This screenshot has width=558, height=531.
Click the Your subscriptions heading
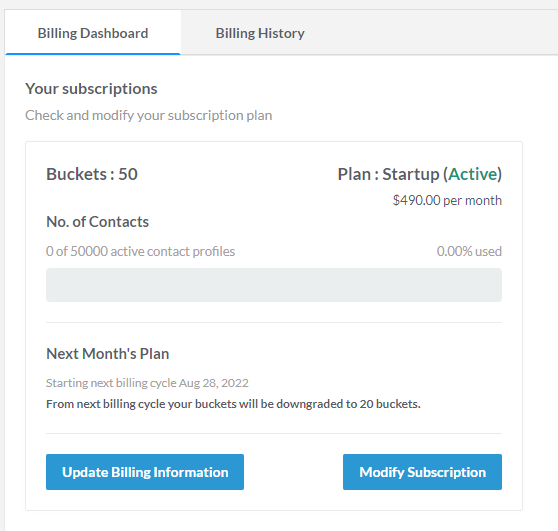click(91, 89)
